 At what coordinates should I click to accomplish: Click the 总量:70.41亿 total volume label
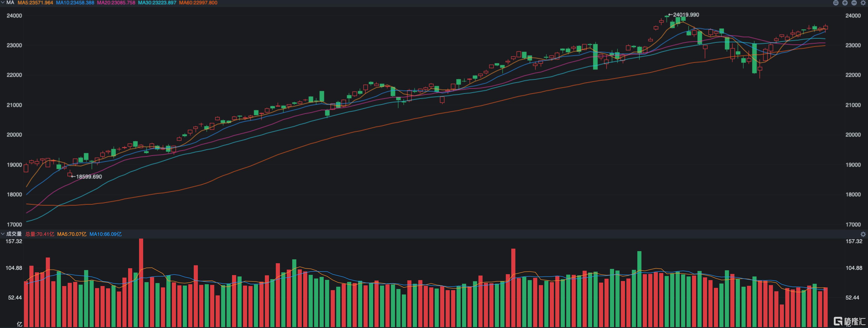point(40,234)
